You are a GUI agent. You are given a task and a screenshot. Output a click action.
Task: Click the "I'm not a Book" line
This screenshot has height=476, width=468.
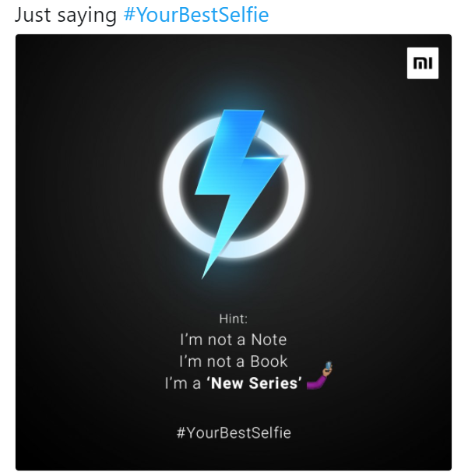pos(234,361)
